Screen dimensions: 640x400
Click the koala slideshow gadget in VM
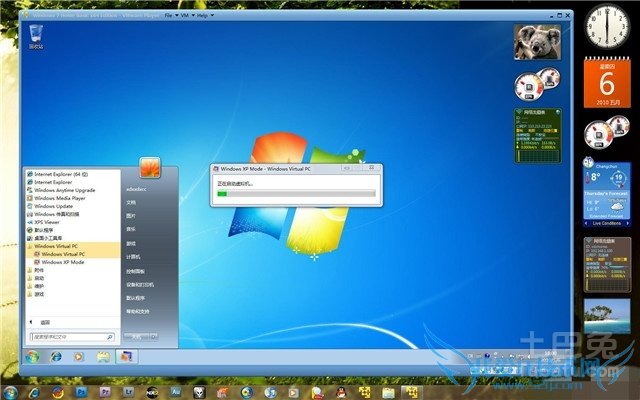[537, 42]
